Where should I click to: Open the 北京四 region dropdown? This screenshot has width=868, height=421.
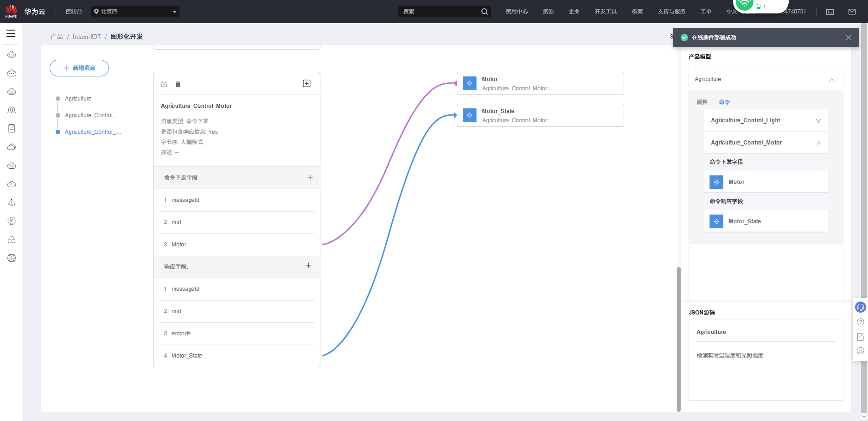[x=135, y=12]
